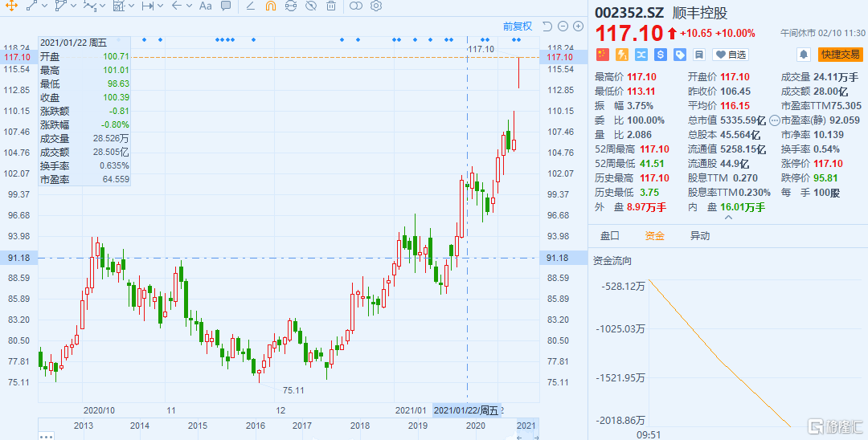Viewport: 868px width, 440px height.
Task: Set a price alert bell
Action: pyautogui.click(x=803, y=54)
